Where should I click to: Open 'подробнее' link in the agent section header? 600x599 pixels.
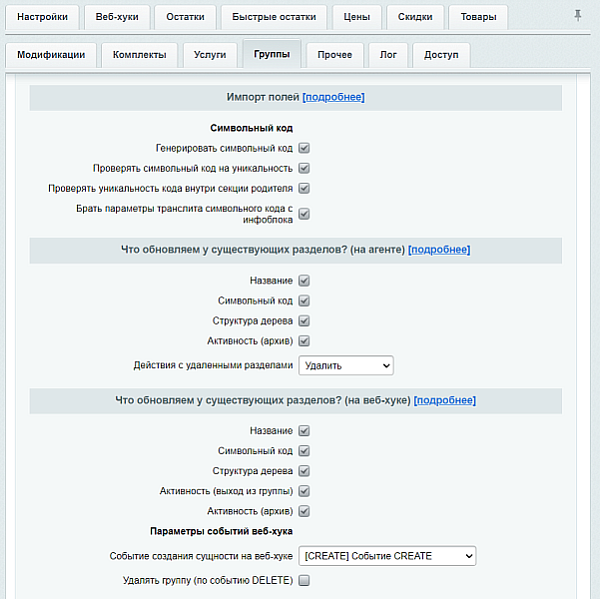[439, 249]
